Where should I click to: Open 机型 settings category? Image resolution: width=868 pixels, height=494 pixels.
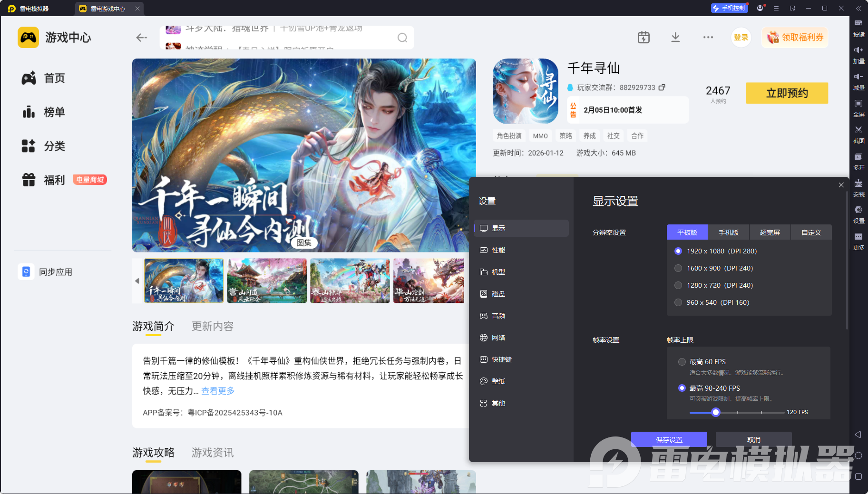(x=521, y=272)
